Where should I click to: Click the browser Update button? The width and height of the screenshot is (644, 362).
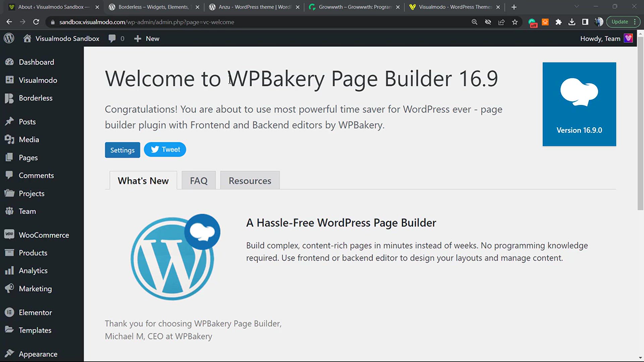pyautogui.click(x=624, y=22)
